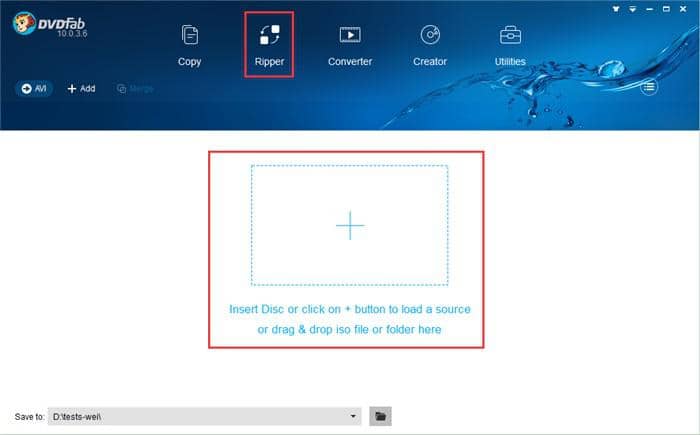Browse output folder with folder icon

(x=380, y=416)
